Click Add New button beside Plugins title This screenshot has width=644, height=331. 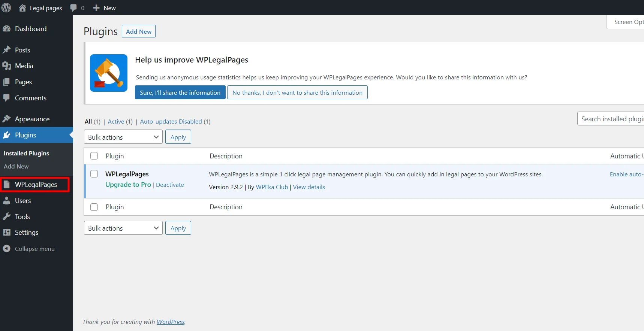point(139,31)
